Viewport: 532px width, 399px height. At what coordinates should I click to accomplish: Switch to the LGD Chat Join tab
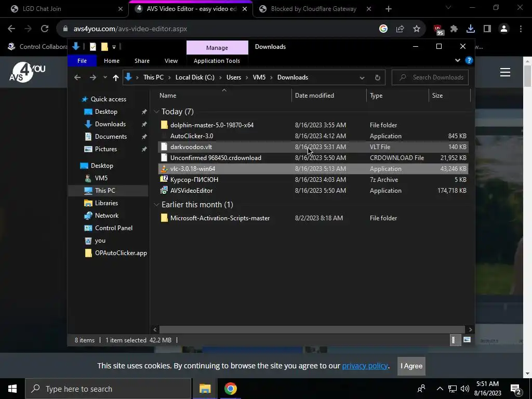64,9
